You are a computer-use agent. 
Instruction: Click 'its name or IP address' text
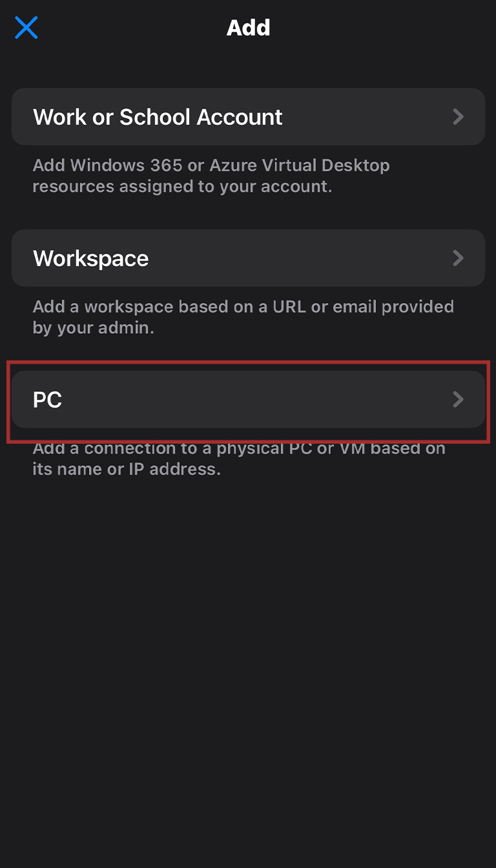click(127, 470)
